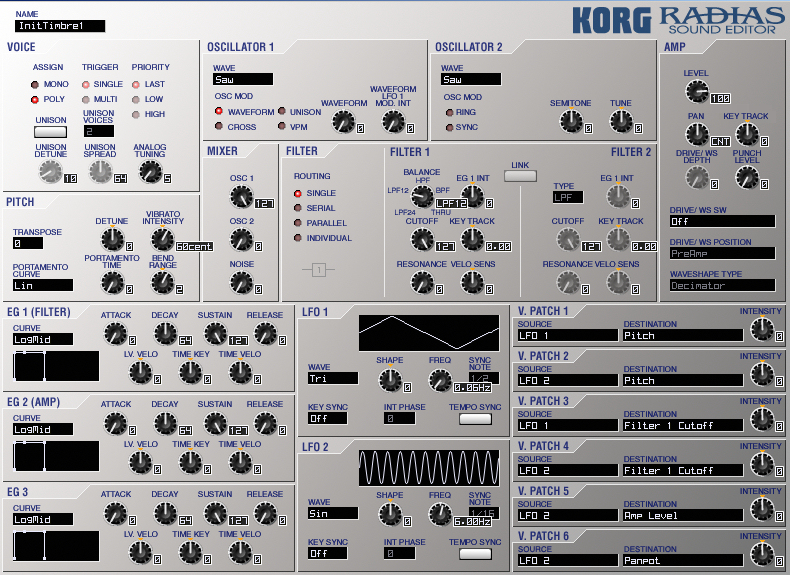Viewport: 790px width, 575px height.
Task: Choose HIGH note priority
Action: [136, 115]
